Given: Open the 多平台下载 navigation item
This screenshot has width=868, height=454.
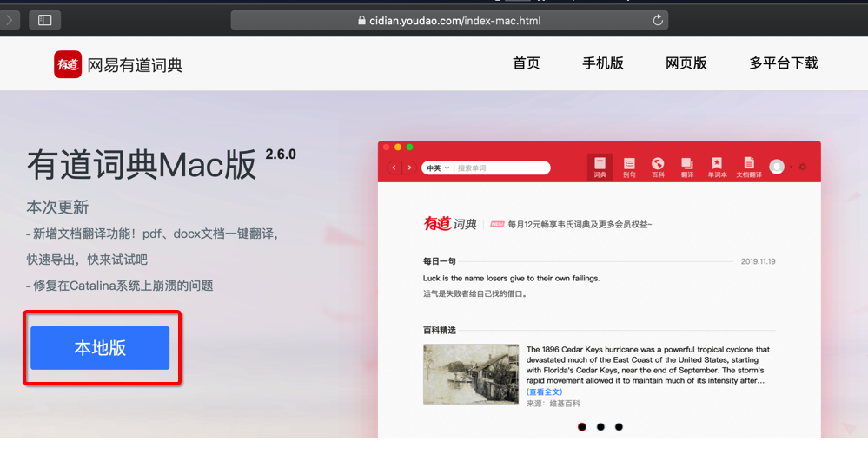Looking at the screenshot, I should click(784, 63).
